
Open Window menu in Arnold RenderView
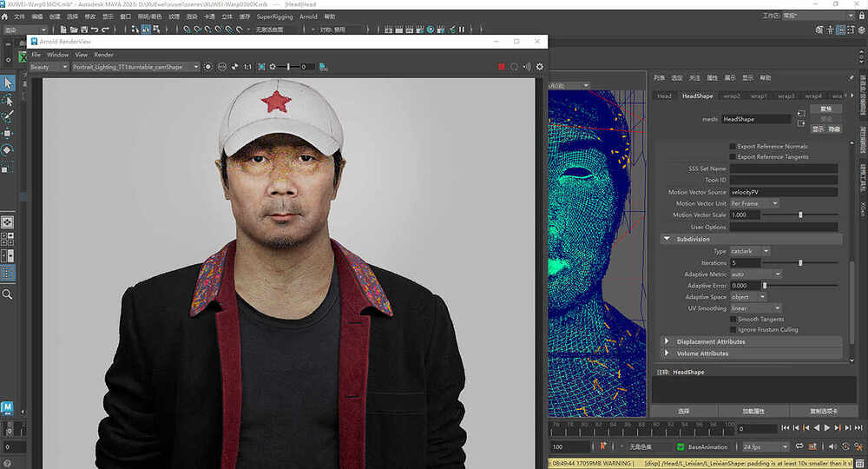tap(57, 55)
